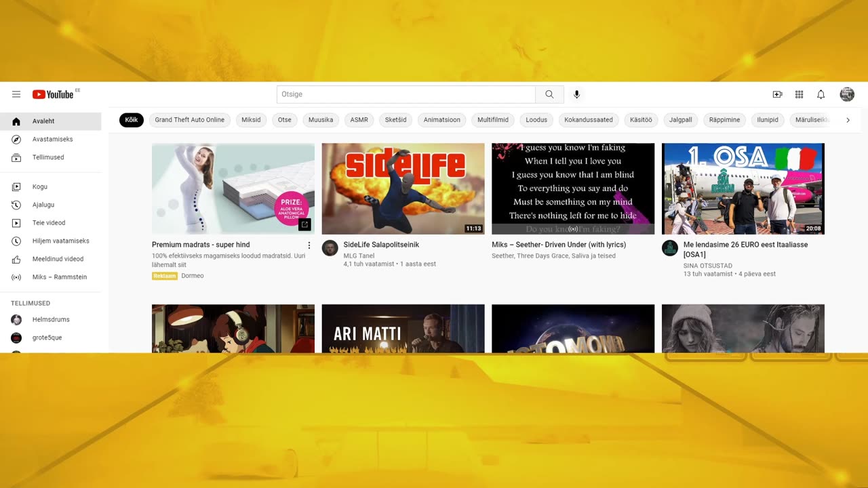Play SideLife Salapolitseinik thumbnail

point(403,188)
